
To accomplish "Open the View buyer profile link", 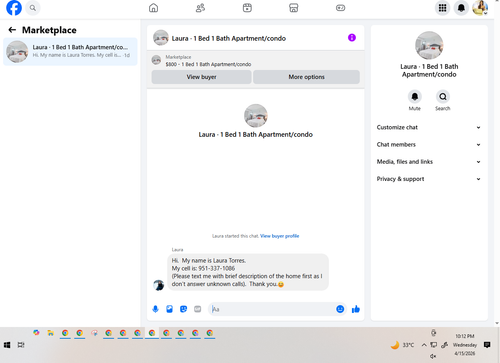I will [279, 236].
